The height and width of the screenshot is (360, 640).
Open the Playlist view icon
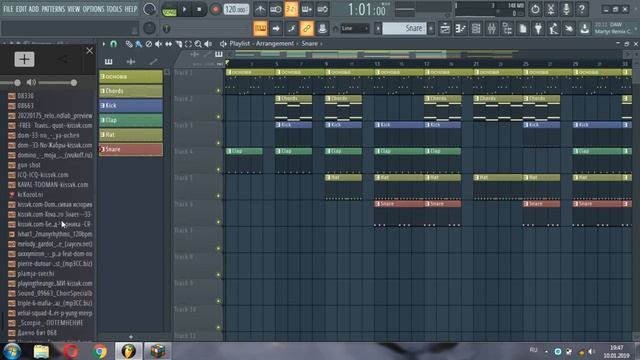445,28
